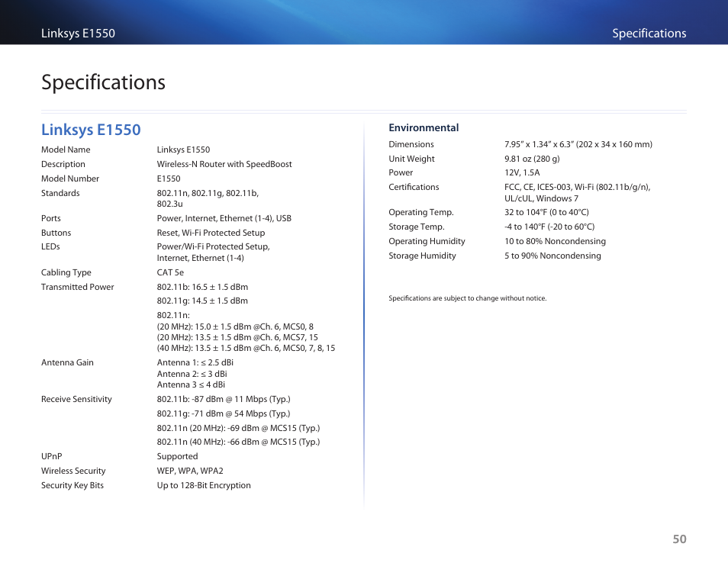728x563 pixels.
Task: Select '32 to 104°F (0 to 40°C)' value
Action: (546, 212)
